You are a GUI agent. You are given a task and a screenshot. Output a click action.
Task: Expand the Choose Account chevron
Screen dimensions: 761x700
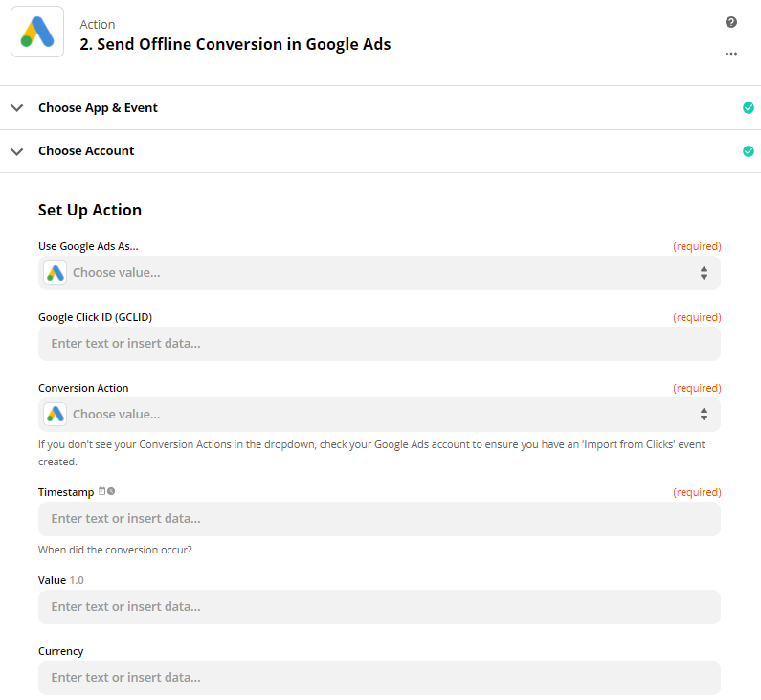(16, 151)
